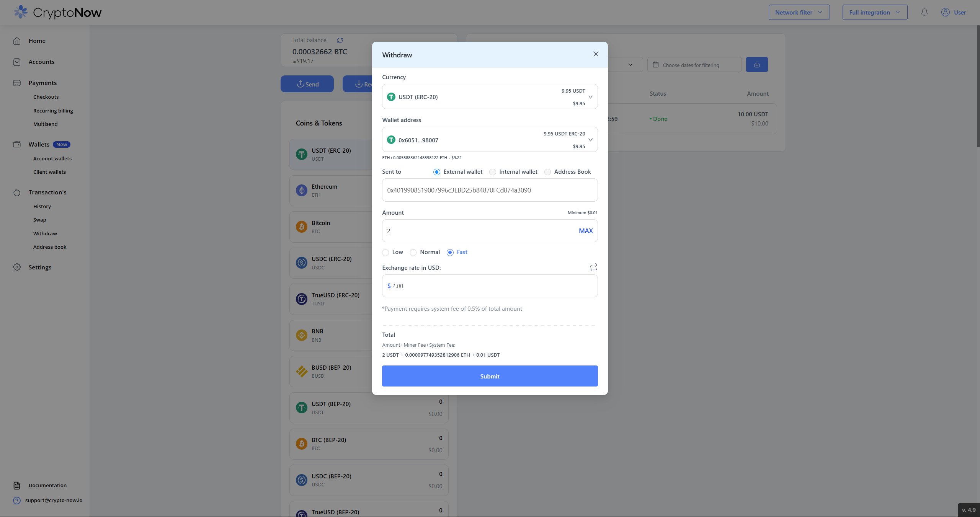Refresh the total balance
This screenshot has height=517, width=980.
click(340, 40)
